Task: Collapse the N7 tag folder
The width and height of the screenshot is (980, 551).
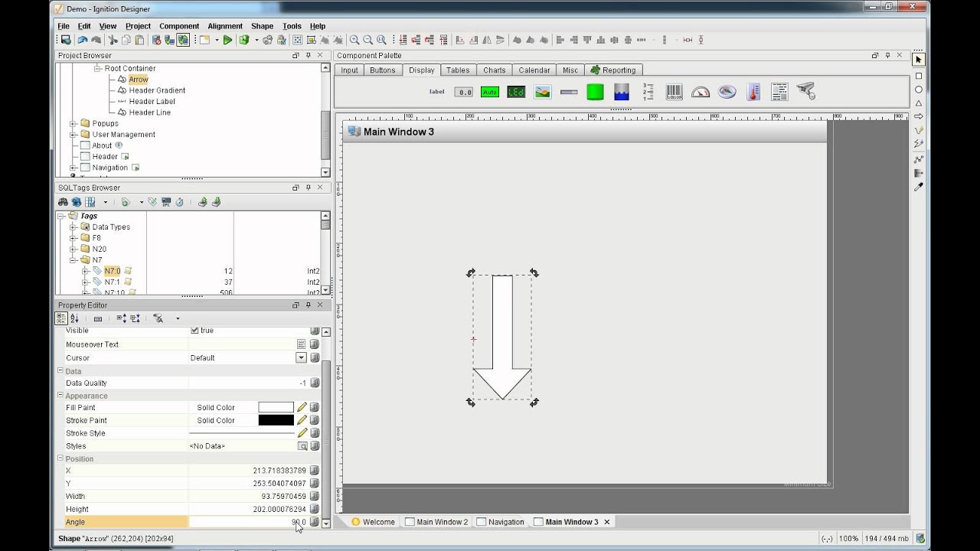Action: [73, 260]
